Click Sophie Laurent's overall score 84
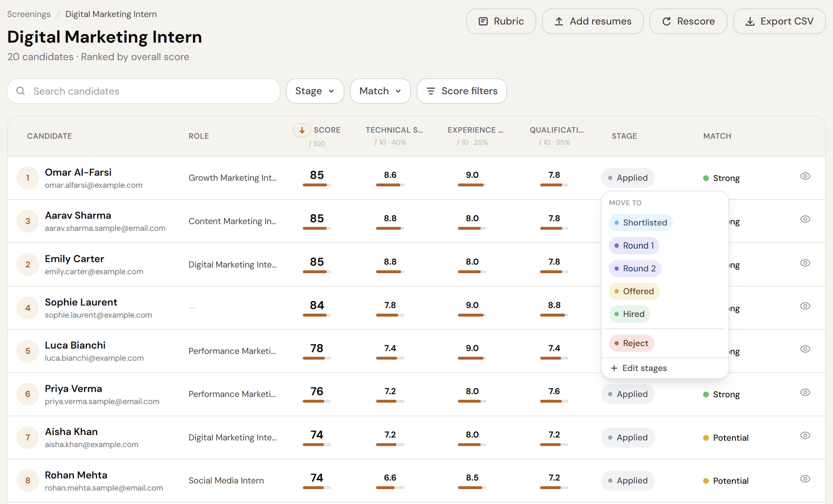The image size is (833, 504). tap(317, 305)
